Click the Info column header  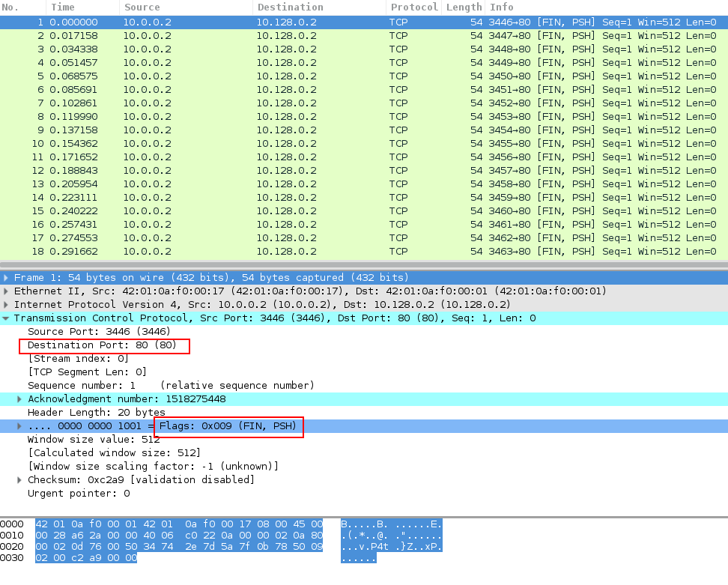click(x=607, y=7)
